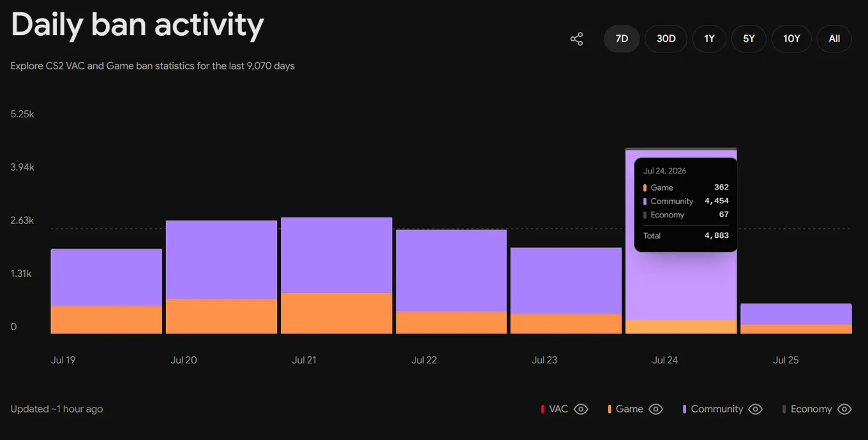Click the Updated ~1 hour ago text

click(57, 409)
